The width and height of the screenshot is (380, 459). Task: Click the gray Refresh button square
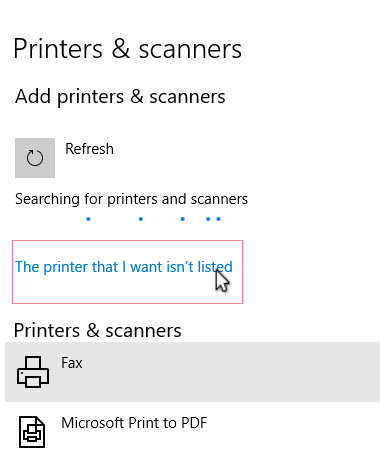pos(35,158)
